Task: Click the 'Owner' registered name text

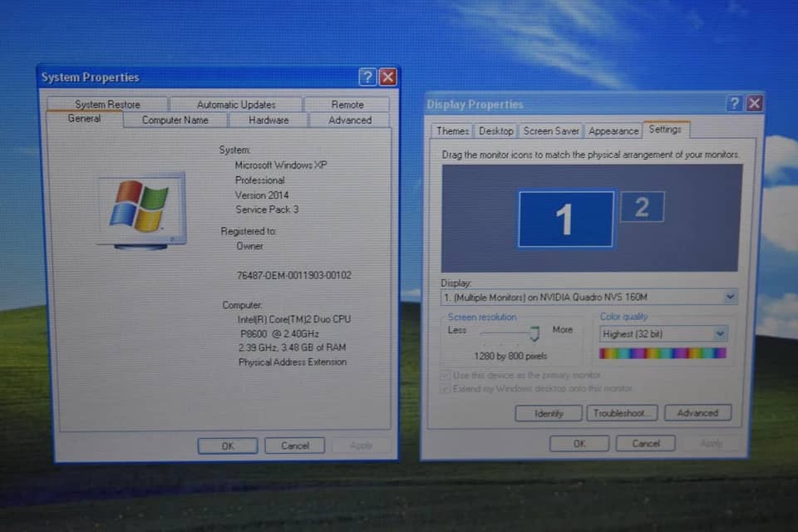Action: [x=249, y=246]
